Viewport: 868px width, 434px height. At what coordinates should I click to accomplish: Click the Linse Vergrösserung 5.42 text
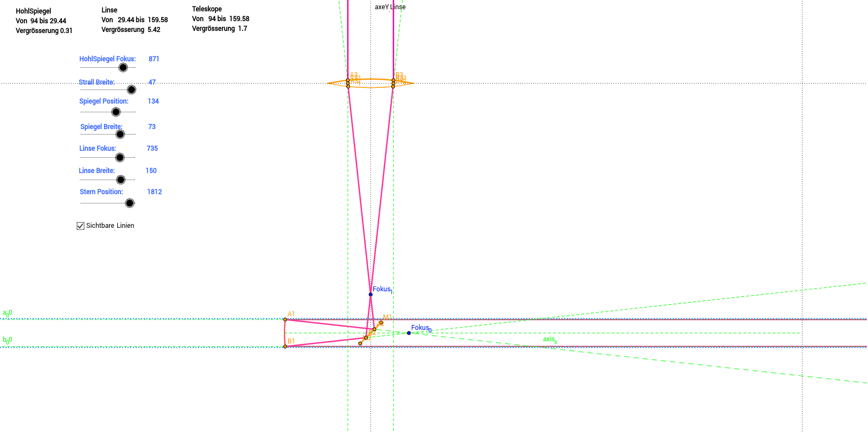pos(131,30)
